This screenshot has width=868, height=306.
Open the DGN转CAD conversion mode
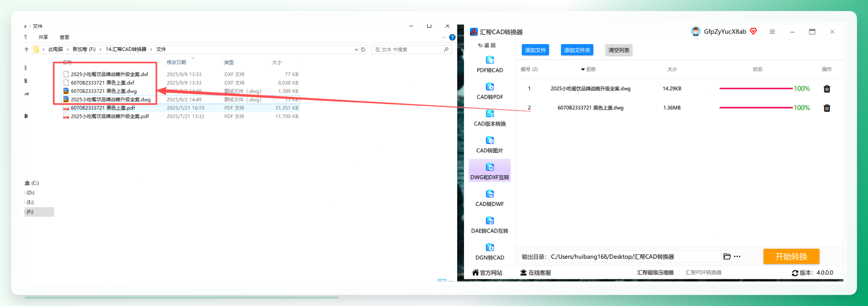click(490, 252)
